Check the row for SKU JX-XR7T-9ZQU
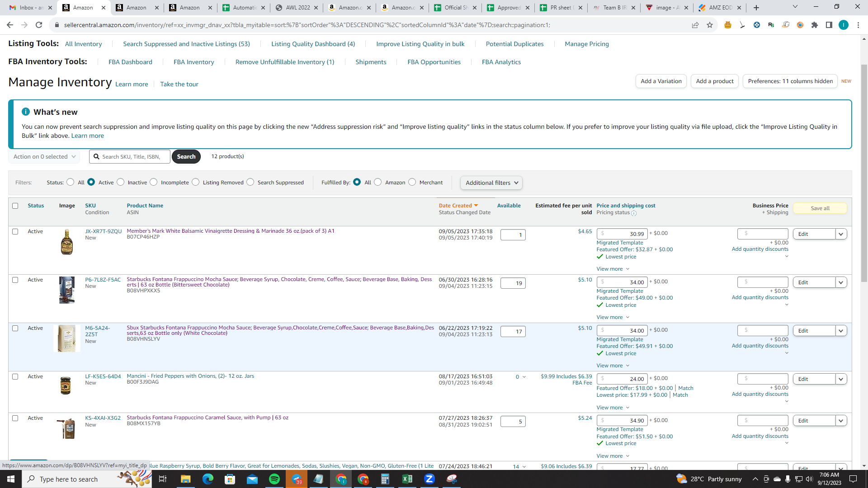 (15, 231)
